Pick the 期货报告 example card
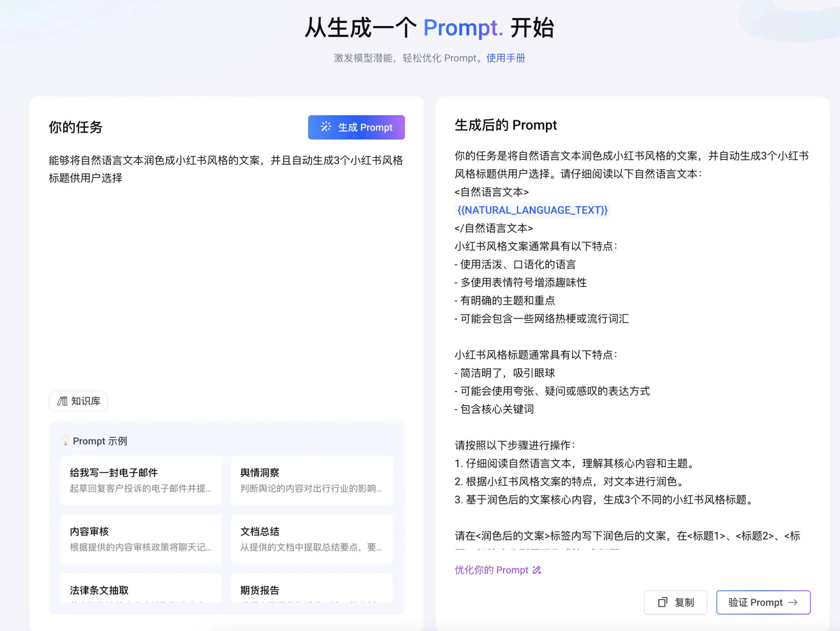Viewport: 840px width, 631px height. pyautogui.click(x=312, y=589)
